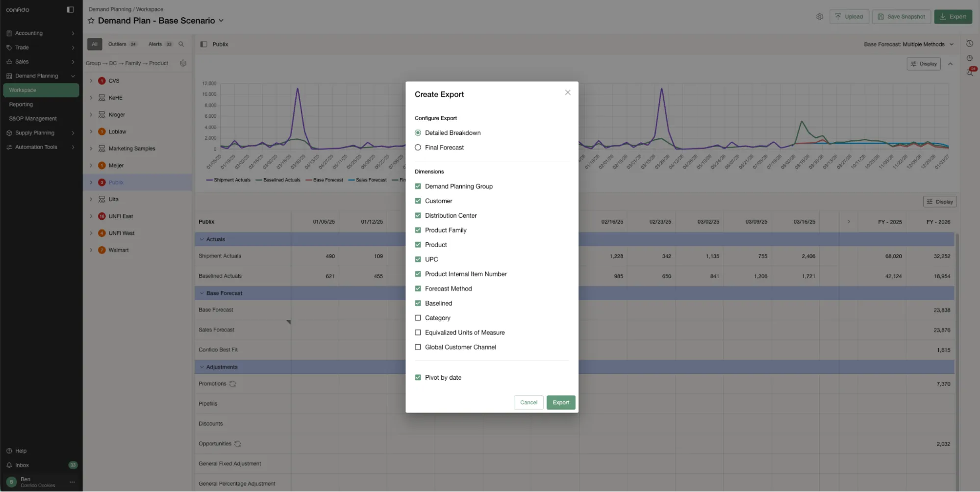Open the chart's Display options button
Image resolution: width=980 pixels, height=492 pixels.
pos(924,64)
